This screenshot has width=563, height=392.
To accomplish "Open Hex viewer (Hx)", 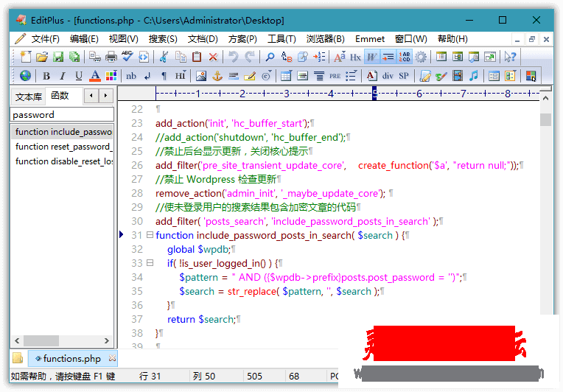I will click(355, 57).
